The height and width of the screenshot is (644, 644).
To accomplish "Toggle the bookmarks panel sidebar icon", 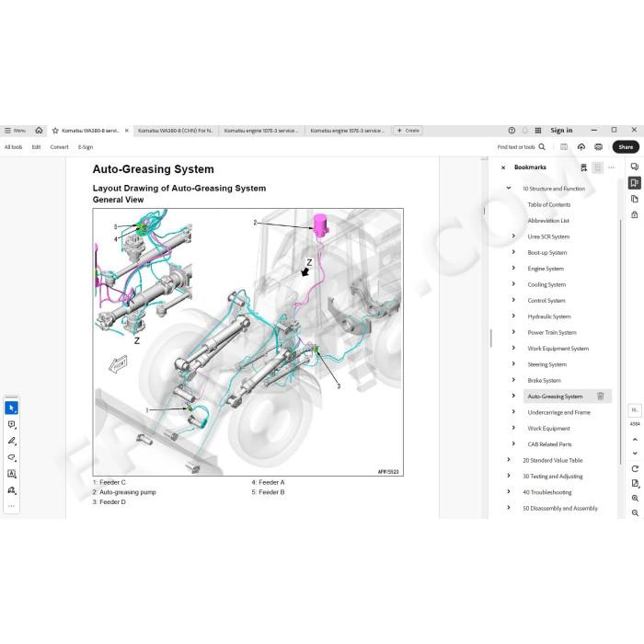I will (x=635, y=183).
